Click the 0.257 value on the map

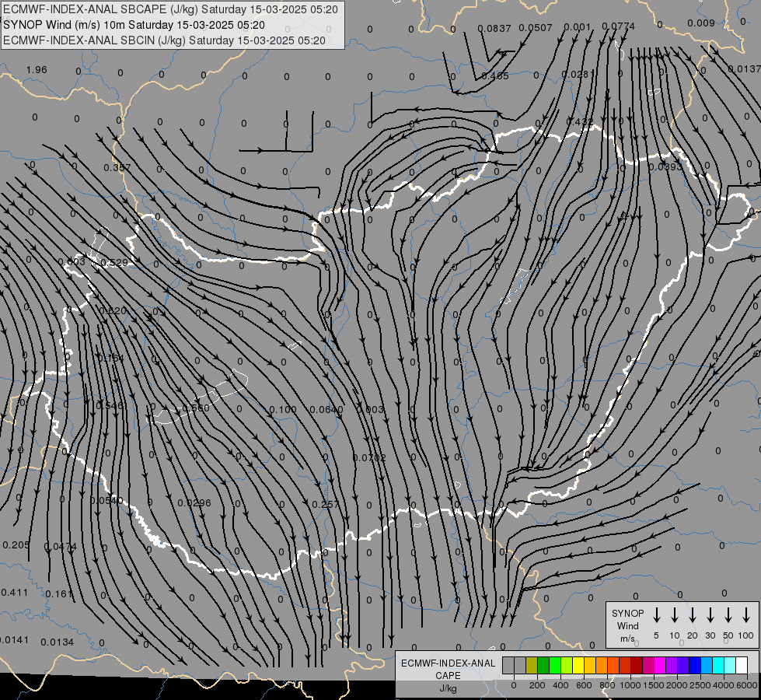(325, 505)
